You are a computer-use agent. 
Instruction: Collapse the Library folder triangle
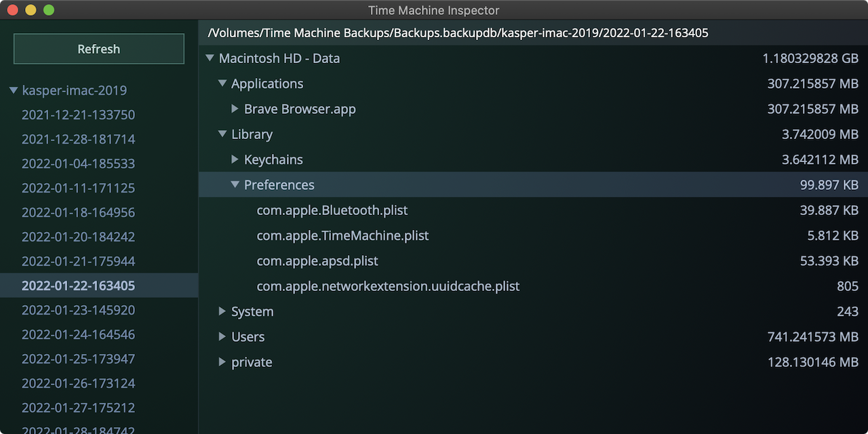(x=222, y=134)
